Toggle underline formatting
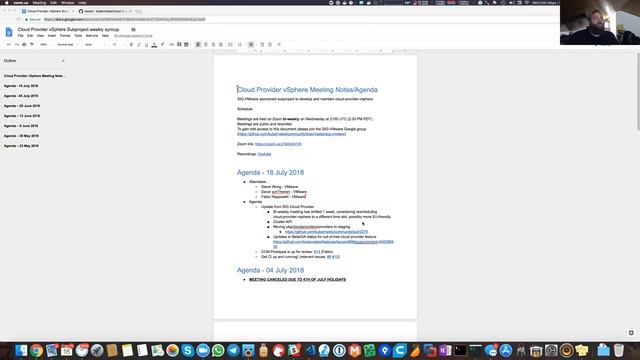Image resolution: width=640 pixels, height=360 pixels. (146, 44)
